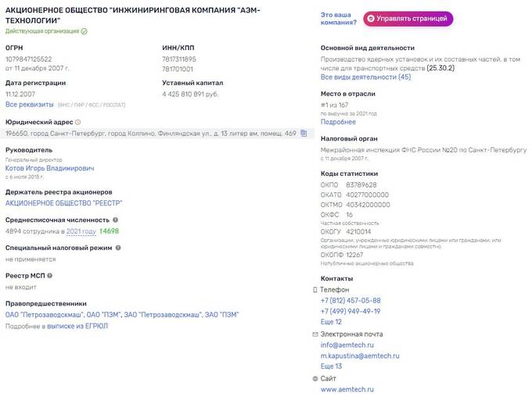Click help icon beside Специальный налоговый режим
Image resolution: width=532 pixels, height=397 pixels.
point(118,248)
